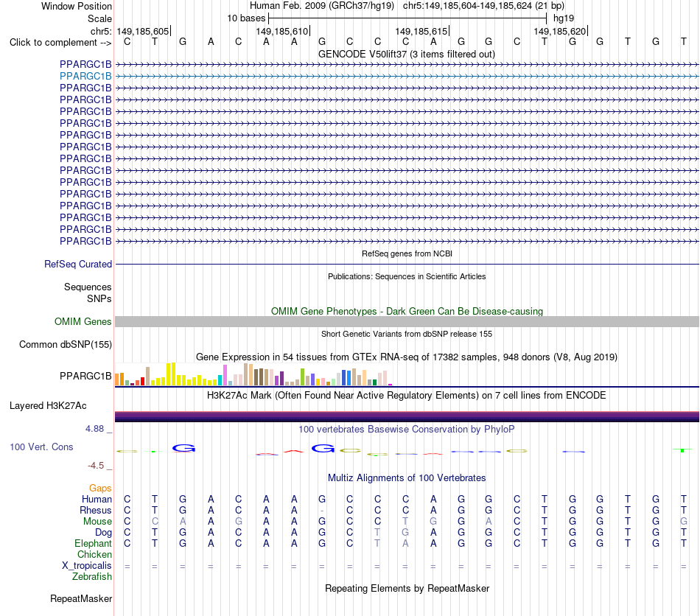Click the GTEx tissue expression bar chart

coord(253,374)
